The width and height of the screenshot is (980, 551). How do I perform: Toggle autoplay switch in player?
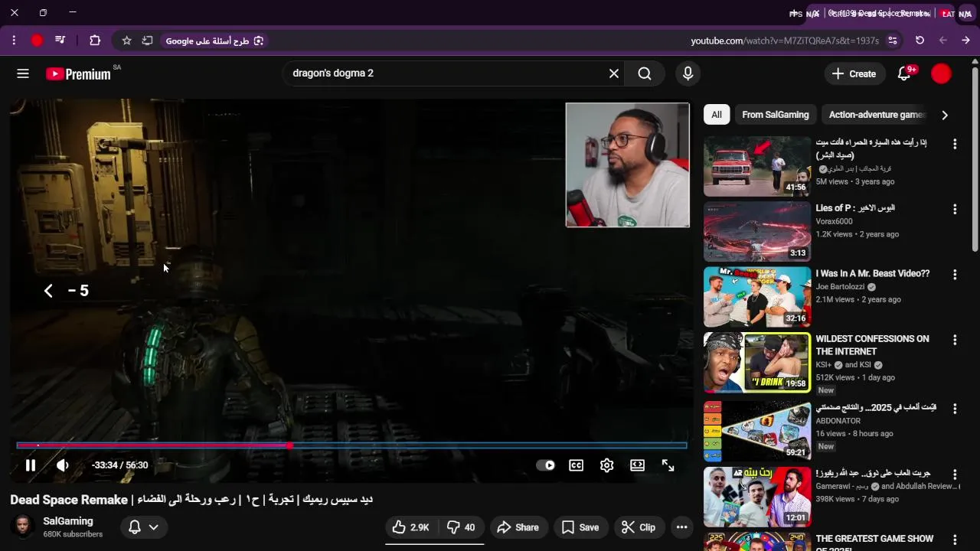click(545, 465)
